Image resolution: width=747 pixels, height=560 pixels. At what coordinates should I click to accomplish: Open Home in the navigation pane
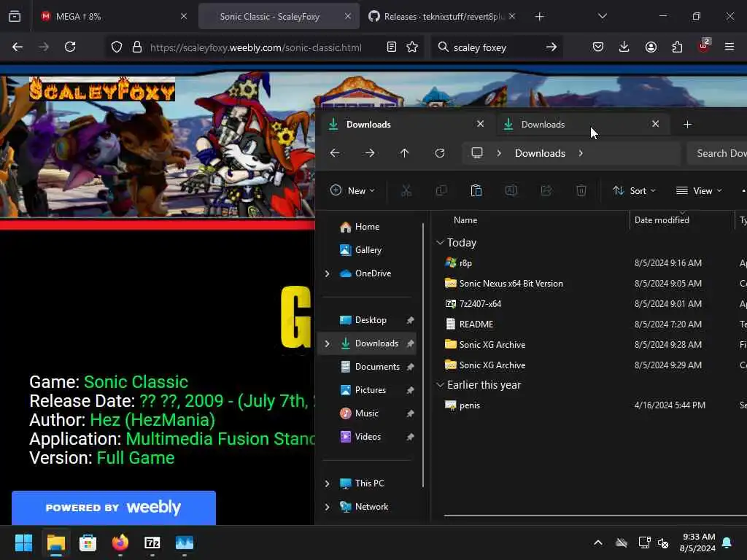tap(368, 227)
